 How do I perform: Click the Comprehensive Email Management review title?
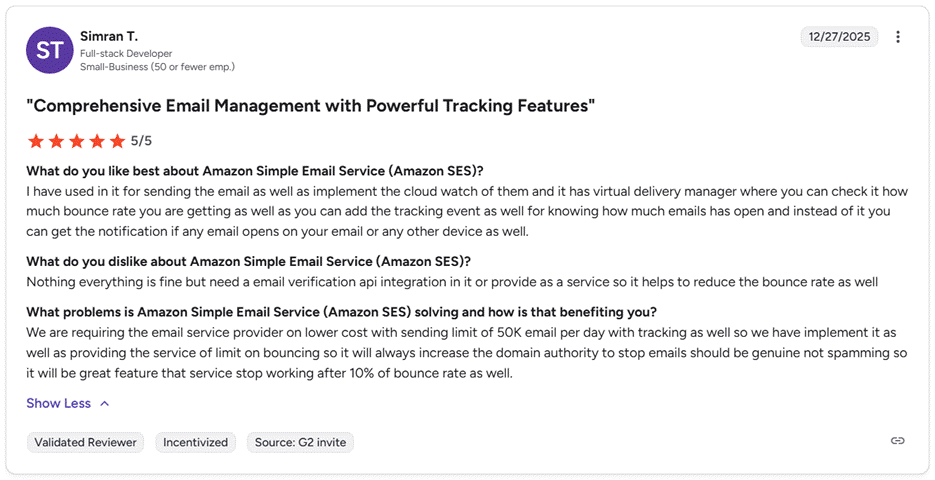pos(311,106)
